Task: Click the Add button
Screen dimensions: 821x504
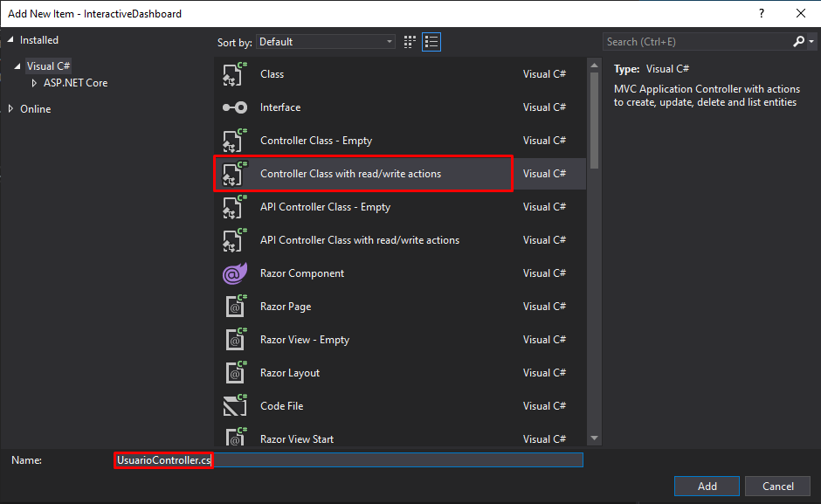Action: (x=707, y=487)
